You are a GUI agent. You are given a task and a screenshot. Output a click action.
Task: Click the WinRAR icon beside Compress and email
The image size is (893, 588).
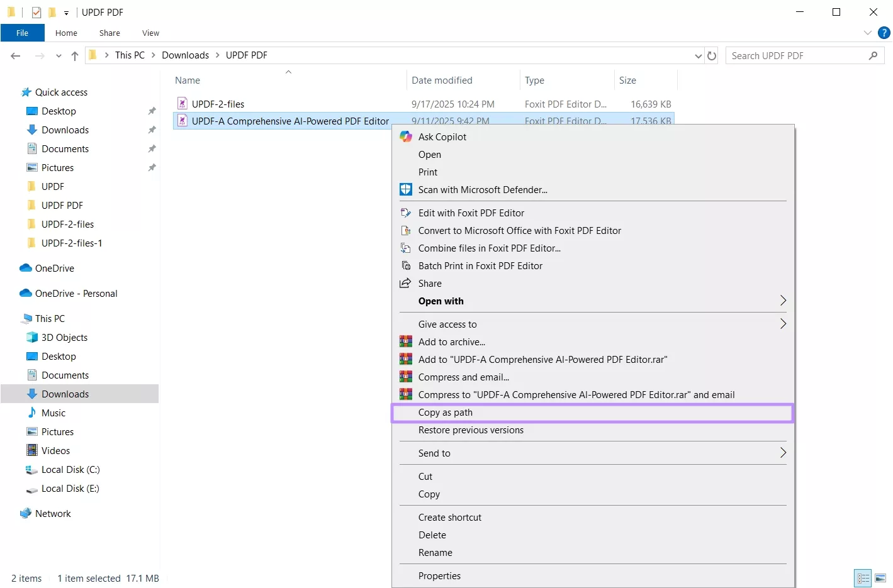[406, 377]
